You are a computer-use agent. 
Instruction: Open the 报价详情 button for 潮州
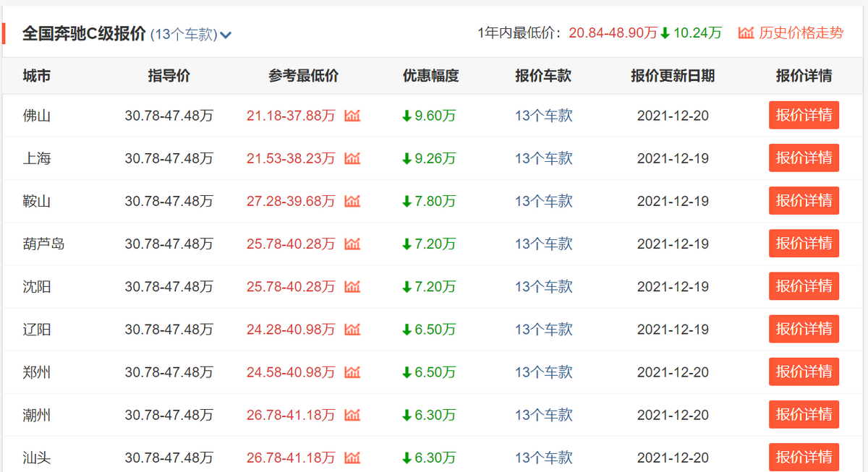(x=804, y=414)
